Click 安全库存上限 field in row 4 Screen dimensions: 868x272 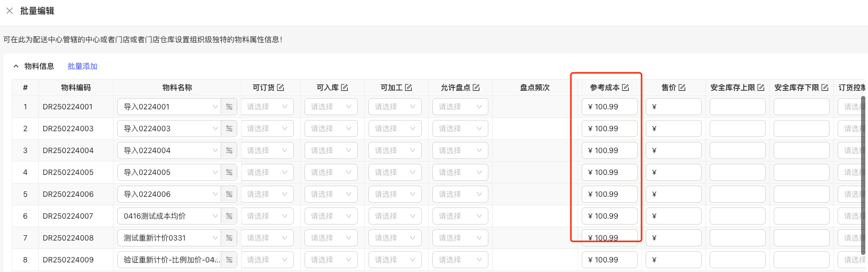tap(737, 172)
